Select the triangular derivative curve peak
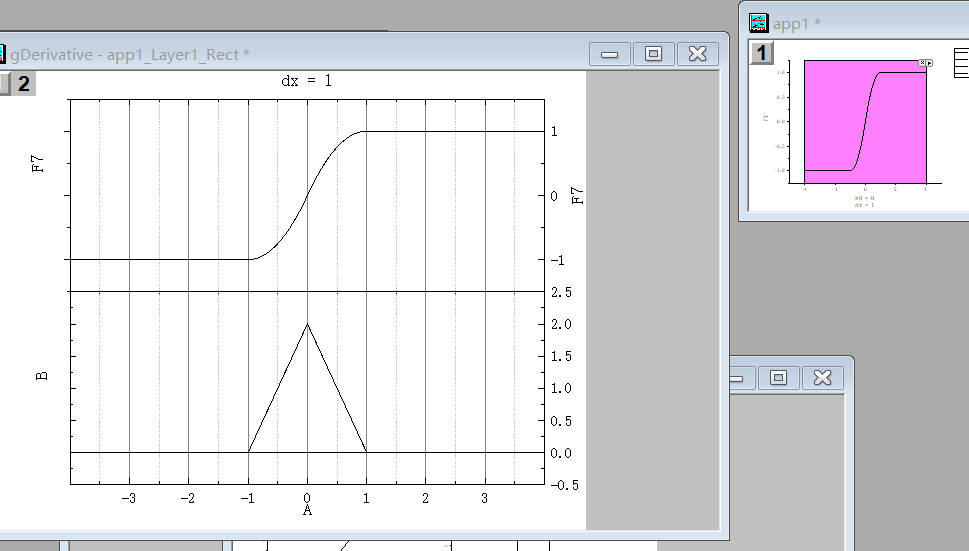969x551 pixels. 307,324
